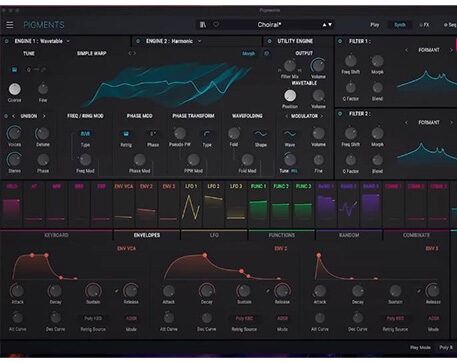Select the previous Unison mode arrow
The height and width of the screenshot is (363, 457).
click(13, 116)
